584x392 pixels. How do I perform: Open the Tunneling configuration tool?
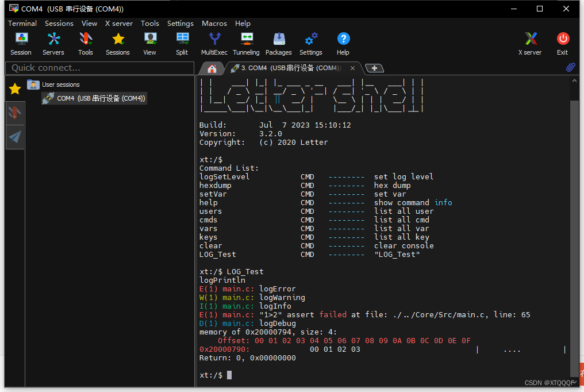pyautogui.click(x=246, y=43)
